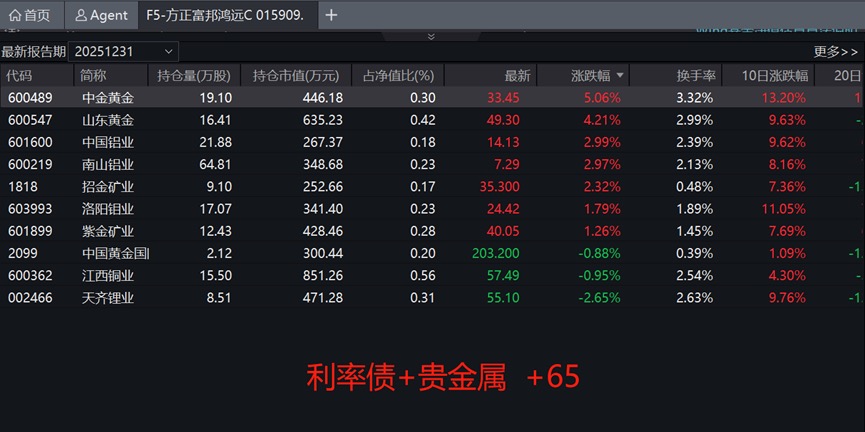865x432 pixels.
Task: Expand panel using double-chevron handle
Action: click(431, 36)
